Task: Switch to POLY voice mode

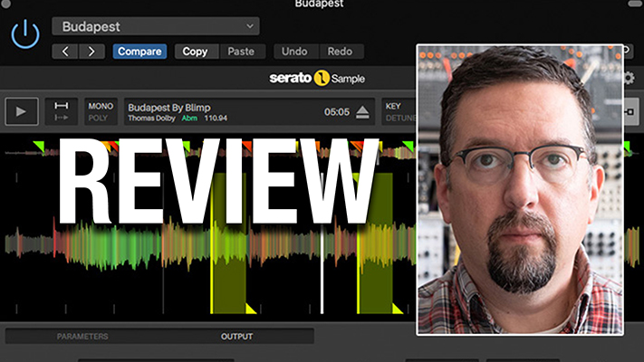Action: (x=100, y=118)
